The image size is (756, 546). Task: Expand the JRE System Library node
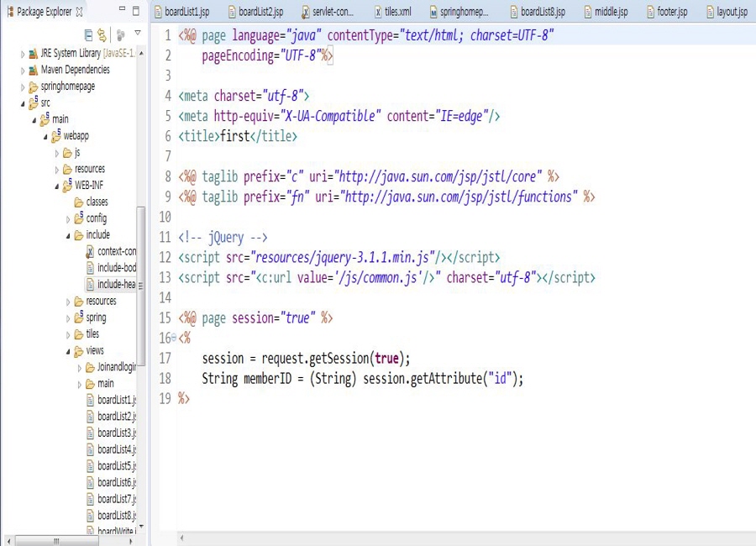(22, 54)
